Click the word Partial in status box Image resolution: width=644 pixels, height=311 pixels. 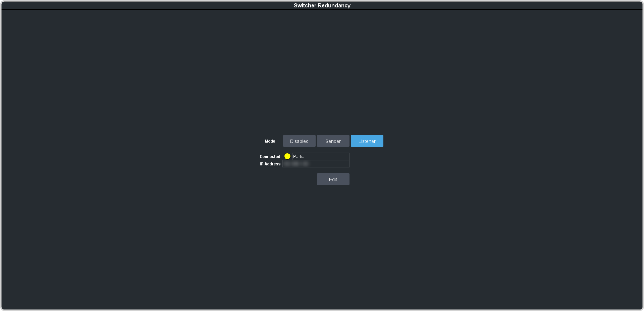(x=299, y=156)
